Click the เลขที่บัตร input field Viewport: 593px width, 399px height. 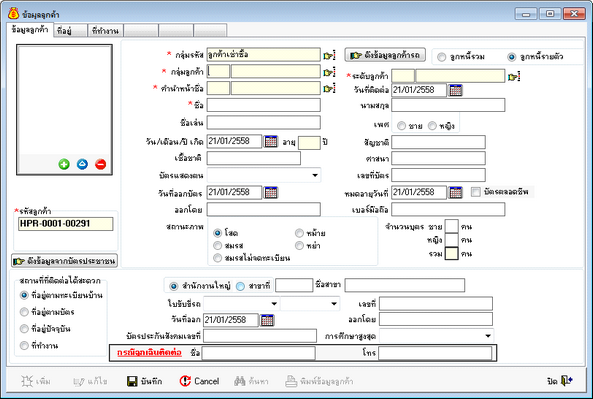(438, 175)
